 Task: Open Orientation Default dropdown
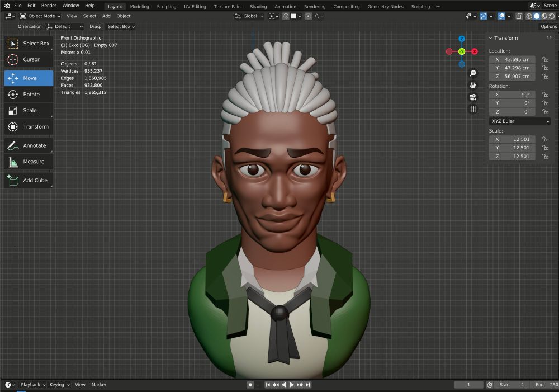(x=65, y=26)
